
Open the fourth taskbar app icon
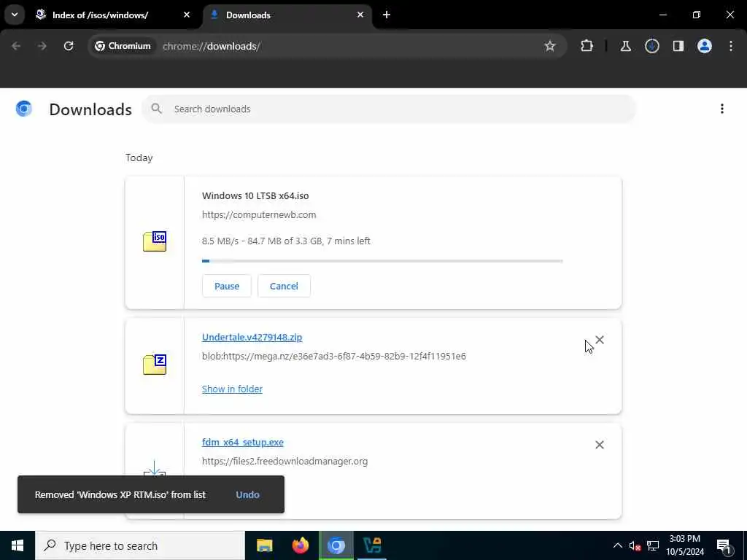(x=372, y=545)
